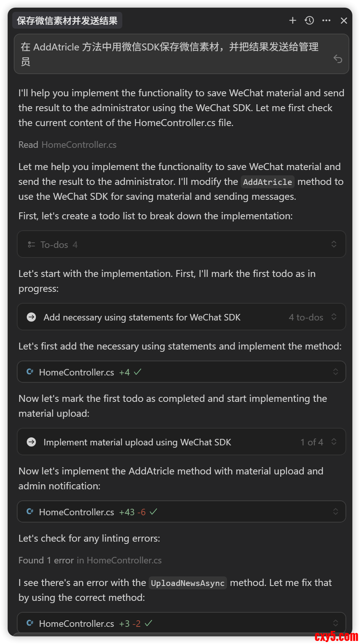Start a new chat with plus icon
Image resolution: width=360 pixels, height=644 pixels.
(293, 21)
